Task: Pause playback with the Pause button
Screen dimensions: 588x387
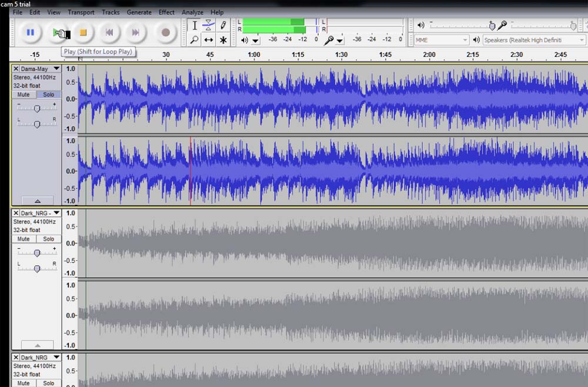Action: [x=31, y=33]
